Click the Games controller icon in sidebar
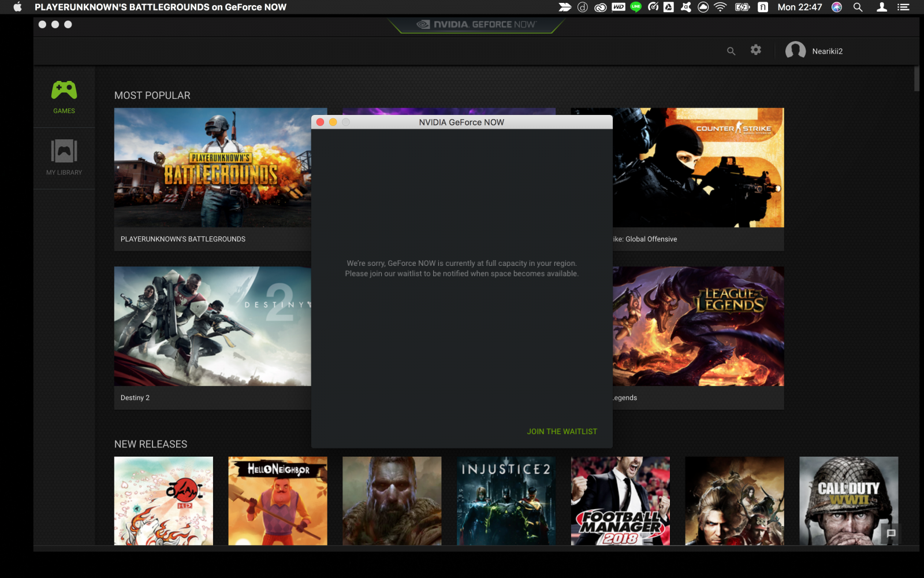The height and width of the screenshot is (578, 924). point(64,91)
